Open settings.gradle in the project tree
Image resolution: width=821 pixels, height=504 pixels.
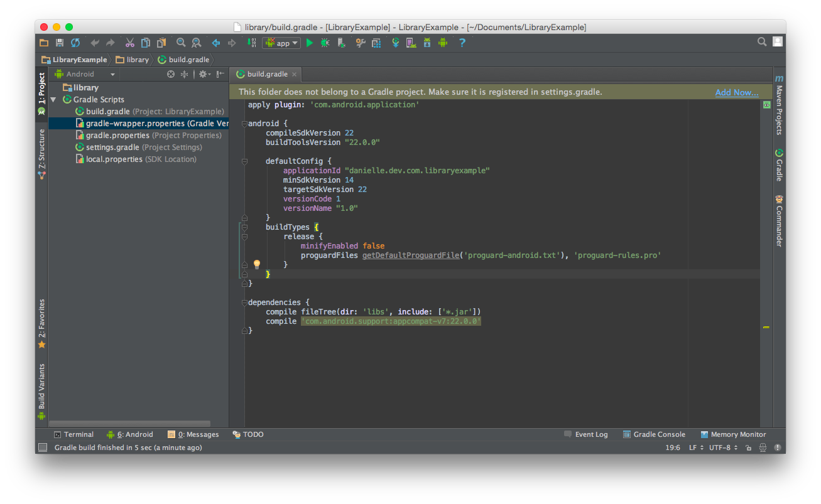click(112, 147)
